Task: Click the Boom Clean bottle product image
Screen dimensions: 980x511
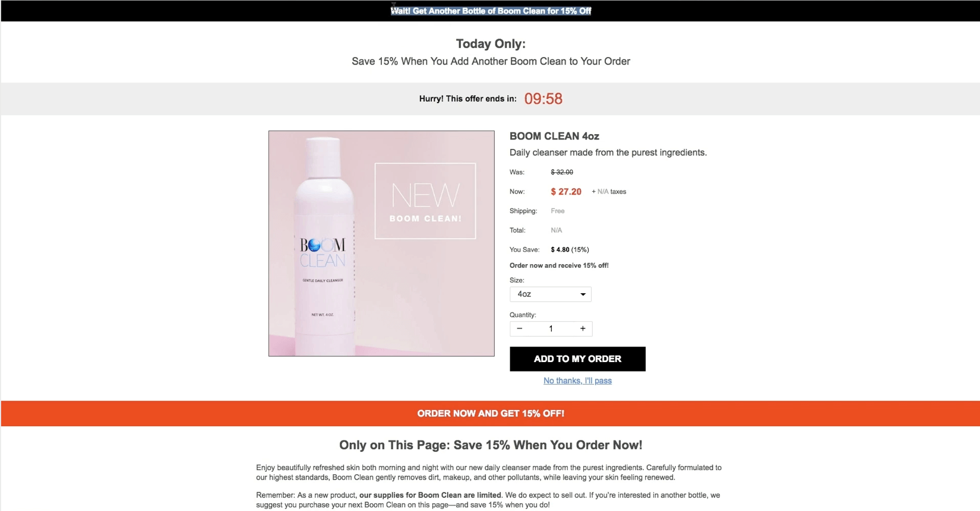Action: point(381,243)
